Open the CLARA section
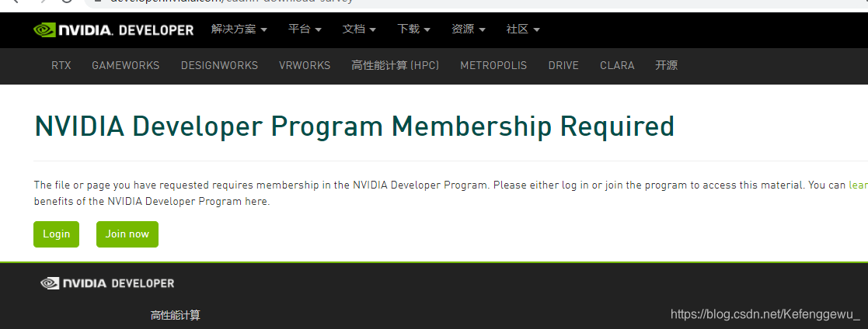 617,65
